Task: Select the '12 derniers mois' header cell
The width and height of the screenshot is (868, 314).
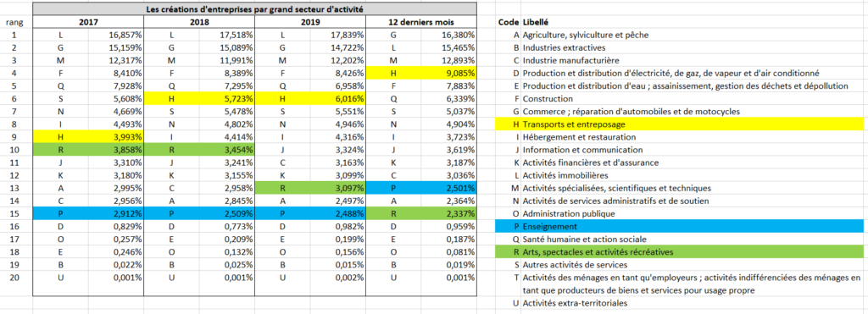Action: pyautogui.click(x=421, y=22)
